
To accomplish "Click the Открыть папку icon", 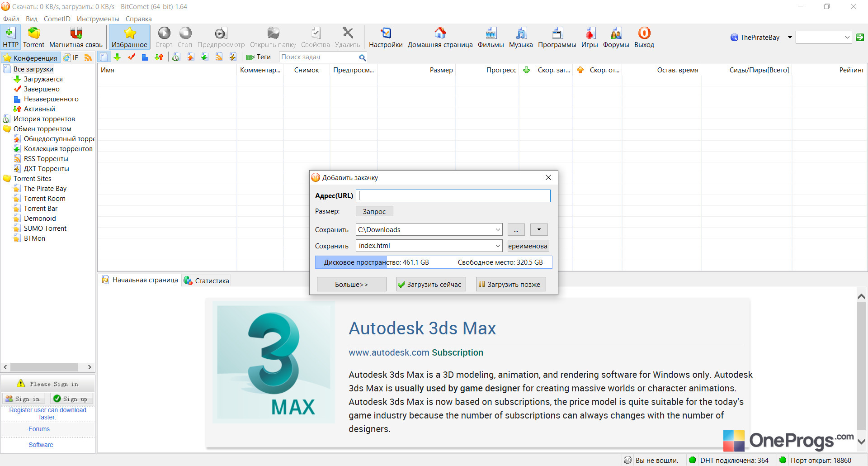I will pos(273,37).
